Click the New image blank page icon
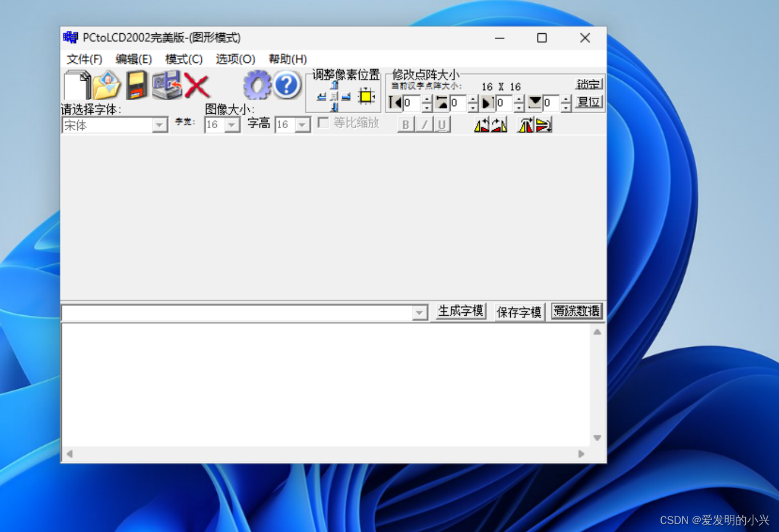Image resolution: width=779 pixels, height=532 pixels. (77, 85)
